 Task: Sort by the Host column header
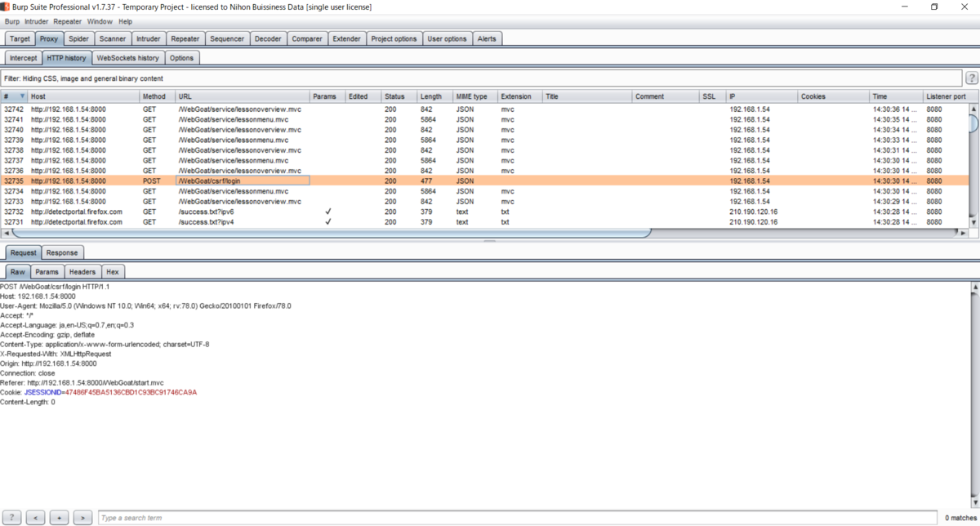pos(83,96)
